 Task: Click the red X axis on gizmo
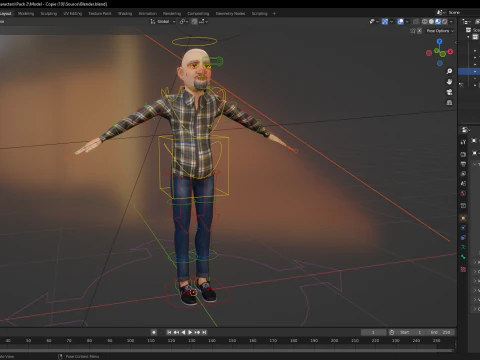click(450, 52)
